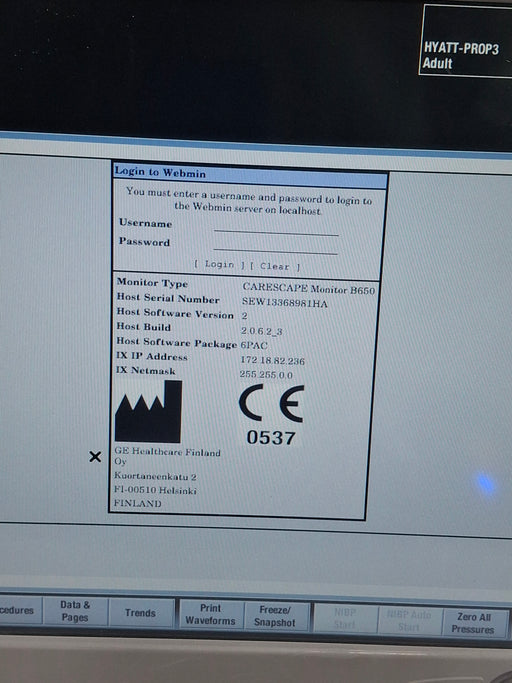The image size is (512, 683).
Task: Select Zero All Pressures button
Action: pos(474,623)
